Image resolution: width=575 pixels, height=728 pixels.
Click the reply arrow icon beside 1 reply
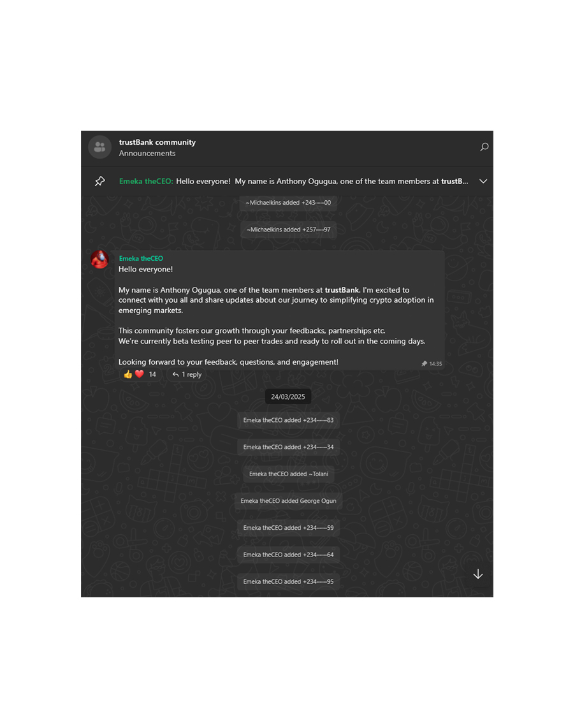click(175, 374)
